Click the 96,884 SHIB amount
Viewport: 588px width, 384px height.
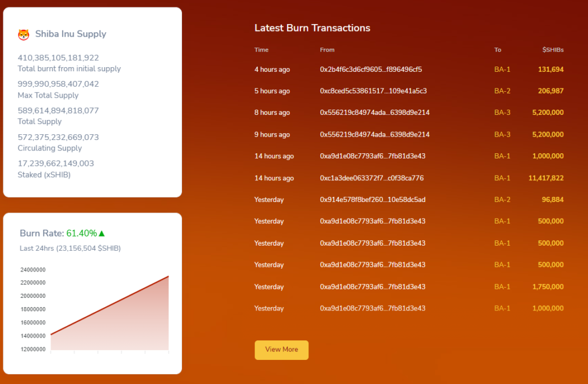pos(553,200)
